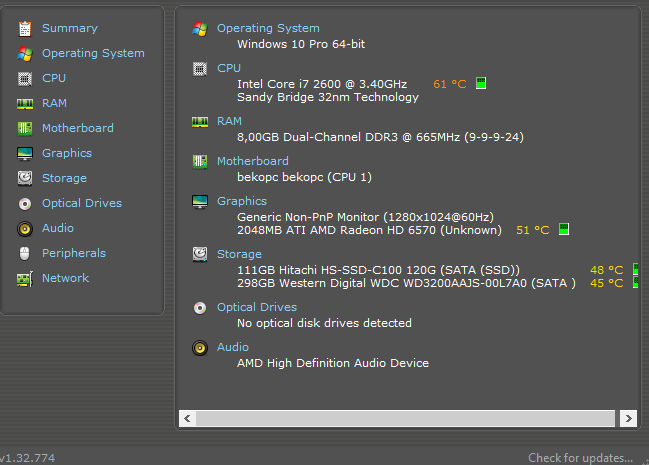This screenshot has height=465, width=649.
Task: Click the GPU temperature 51 °C value
Action: click(x=533, y=230)
